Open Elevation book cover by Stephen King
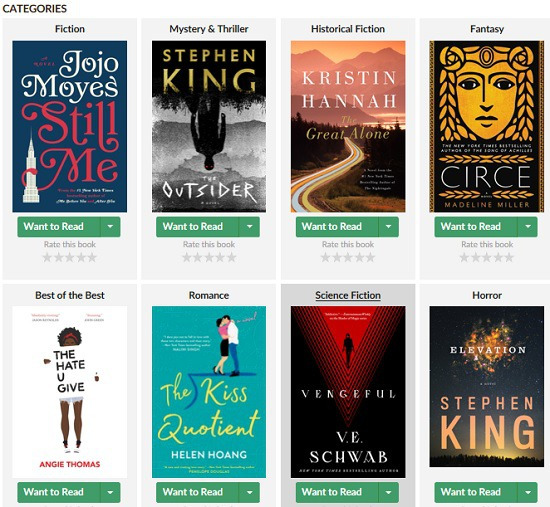 click(487, 386)
